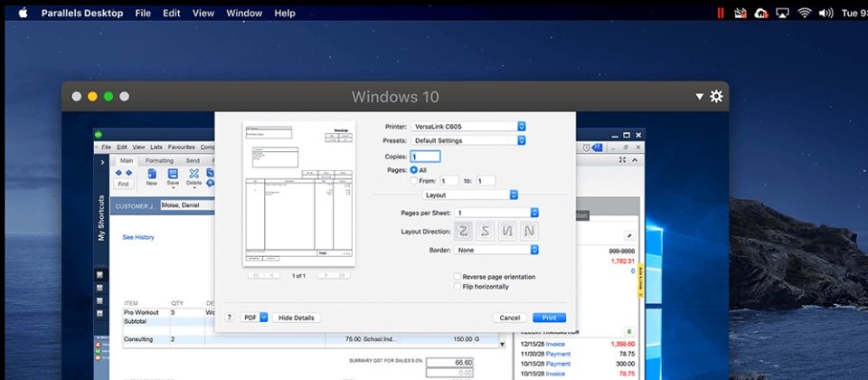This screenshot has width=868, height=380.
Task: Open the PDF dropdown arrow
Action: click(263, 318)
